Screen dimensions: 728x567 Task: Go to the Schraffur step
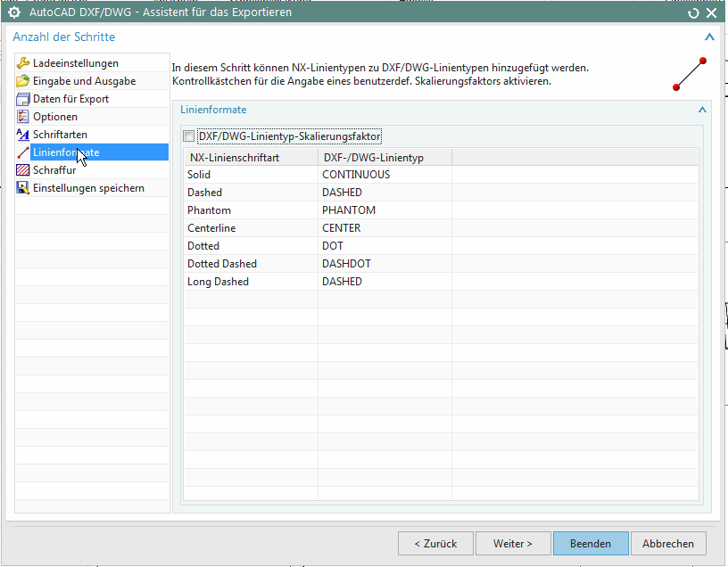[54, 170]
